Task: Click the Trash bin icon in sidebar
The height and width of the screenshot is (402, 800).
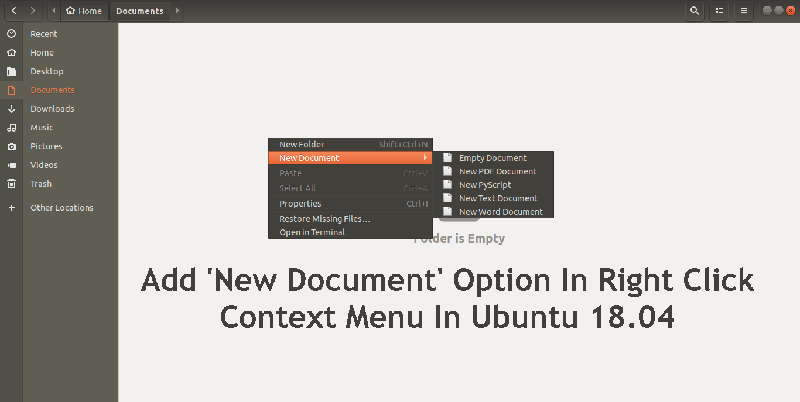Action: tap(11, 184)
